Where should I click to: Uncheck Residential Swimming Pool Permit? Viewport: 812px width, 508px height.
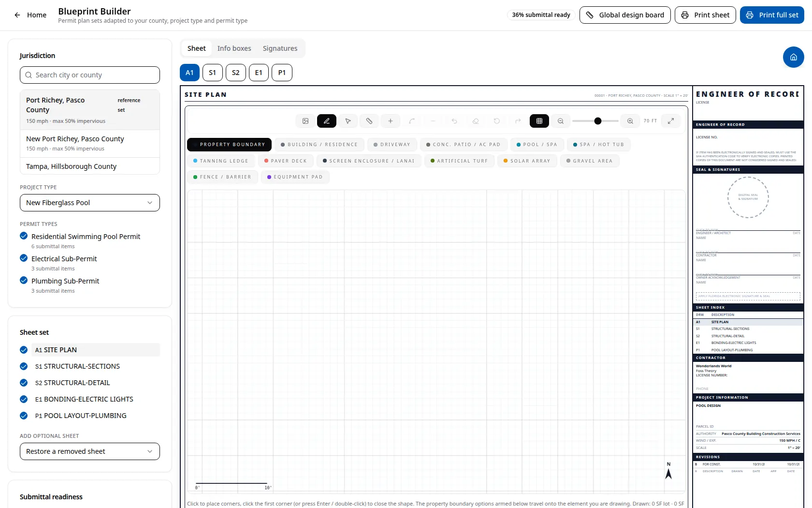coord(24,236)
